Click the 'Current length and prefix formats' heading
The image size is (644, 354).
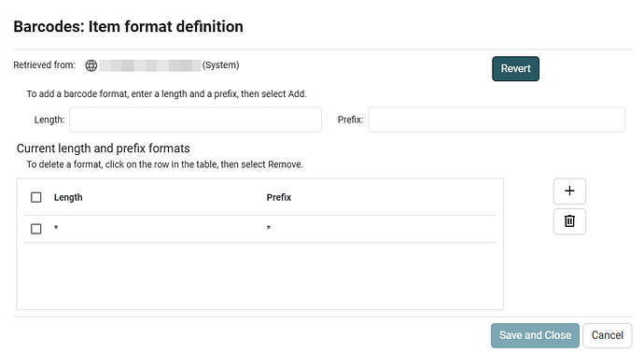(x=103, y=149)
